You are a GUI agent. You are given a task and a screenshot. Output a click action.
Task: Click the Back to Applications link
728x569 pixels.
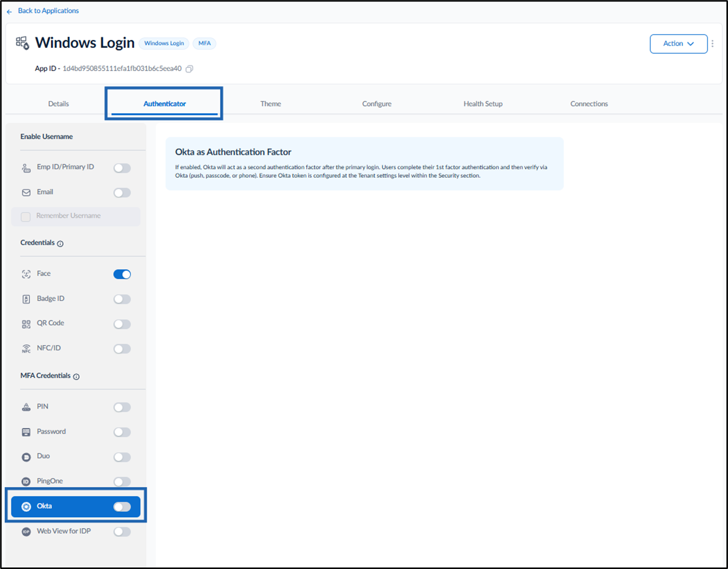click(48, 11)
